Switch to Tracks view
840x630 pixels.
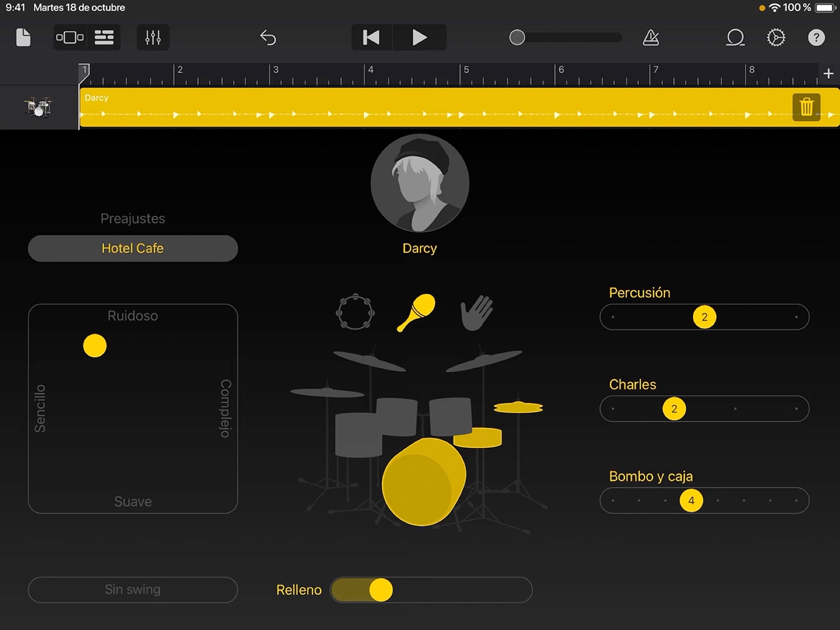pyautogui.click(x=104, y=37)
